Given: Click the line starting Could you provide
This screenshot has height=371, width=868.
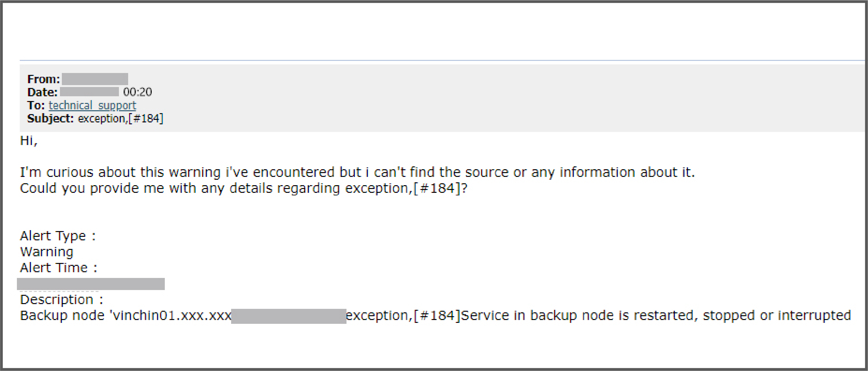Looking at the screenshot, I should coord(243,188).
